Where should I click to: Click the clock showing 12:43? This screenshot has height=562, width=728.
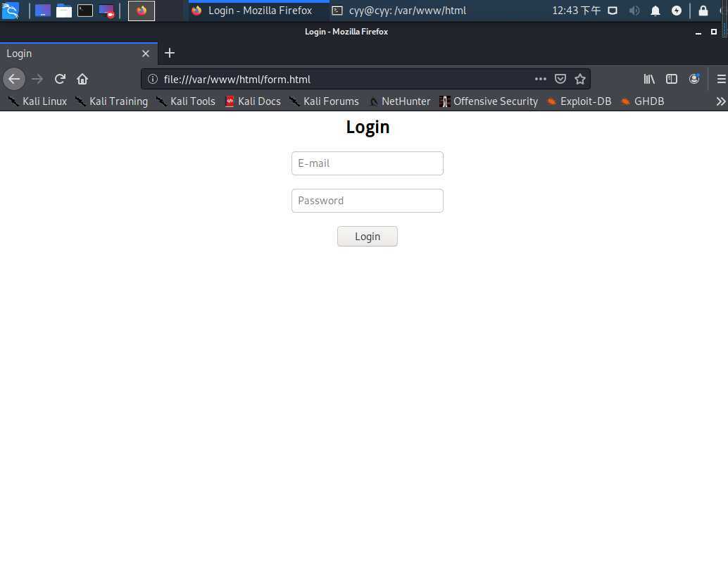click(576, 11)
